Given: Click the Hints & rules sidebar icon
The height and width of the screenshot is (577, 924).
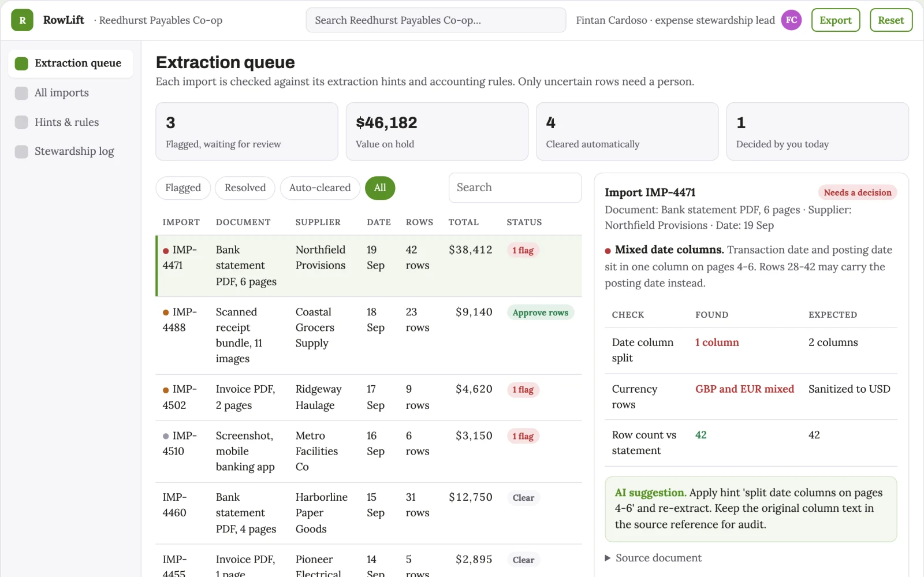Looking at the screenshot, I should (21, 122).
